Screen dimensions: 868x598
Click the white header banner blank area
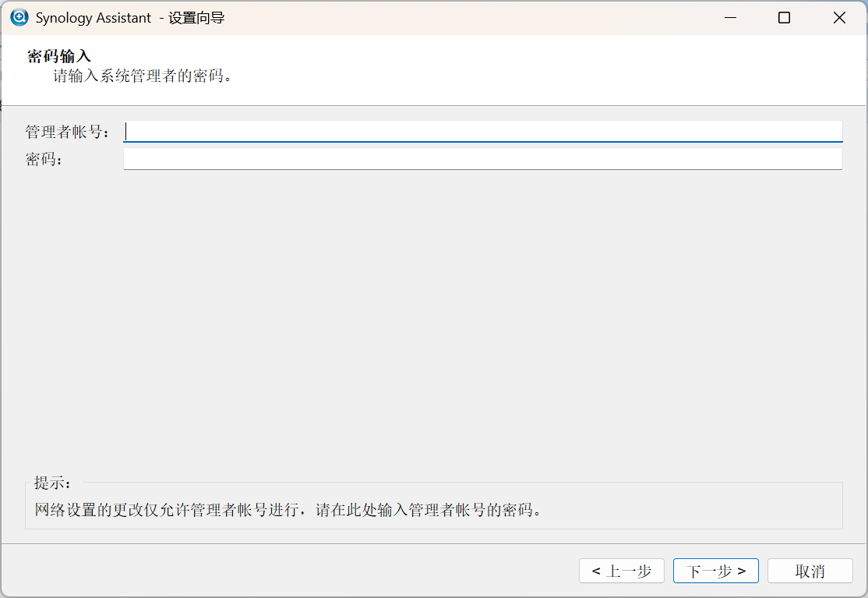pos(545,69)
